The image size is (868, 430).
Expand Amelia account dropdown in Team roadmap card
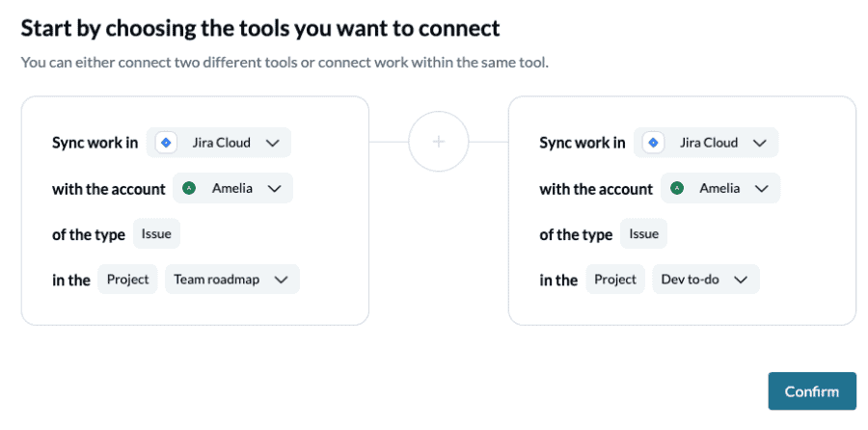pos(232,189)
